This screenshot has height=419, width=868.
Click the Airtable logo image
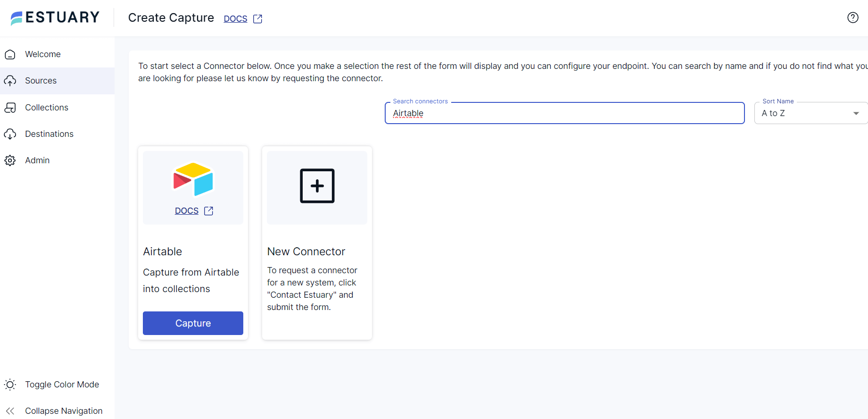coord(193,179)
